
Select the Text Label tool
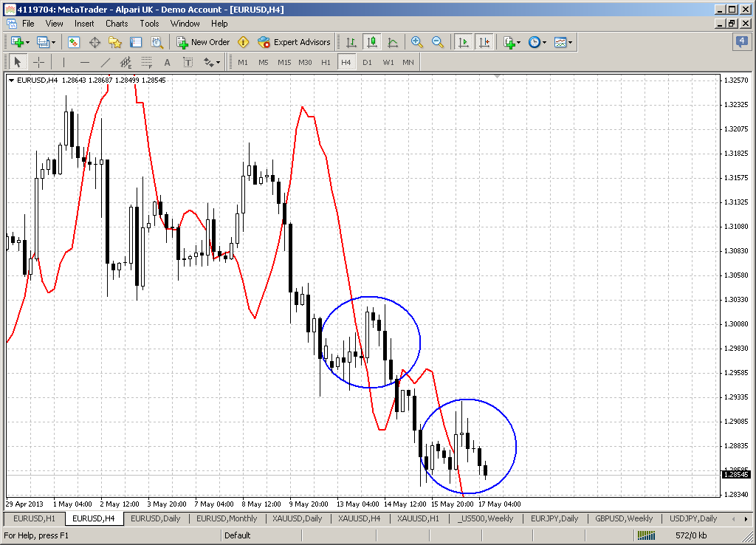[x=188, y=62]
